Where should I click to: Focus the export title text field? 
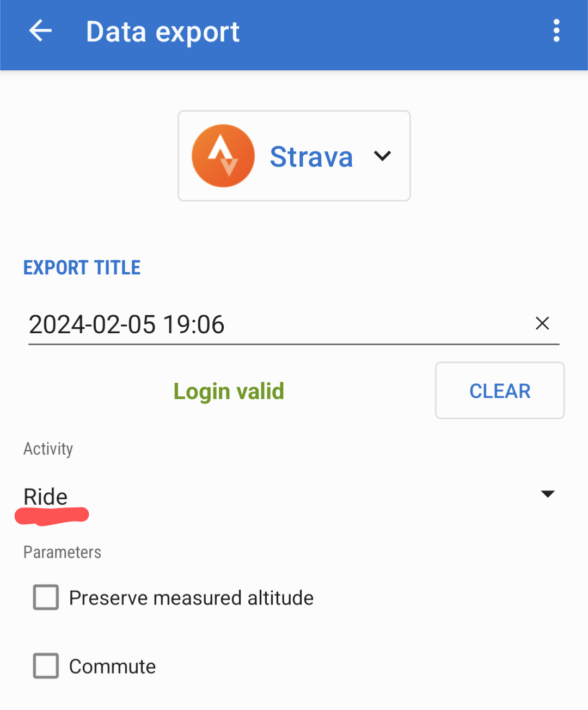(x=272, y=325)
